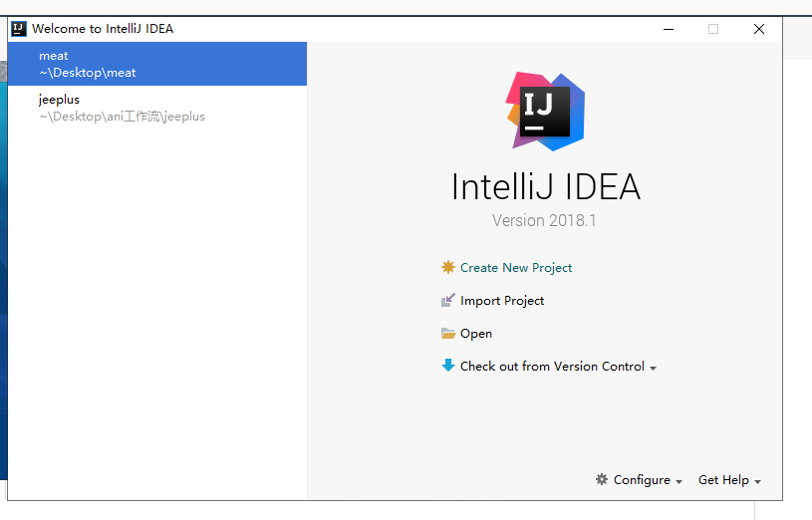Click the Open folder icon
The width and height of the screenshot is (812, 520).
(x=448, y=333)
